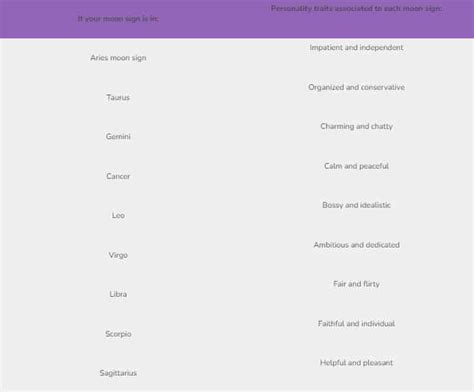The width and height of the screenshot is (474, 392).
Task: Select the 'Charming and chatty' cell
Action: tap(356, 126)
